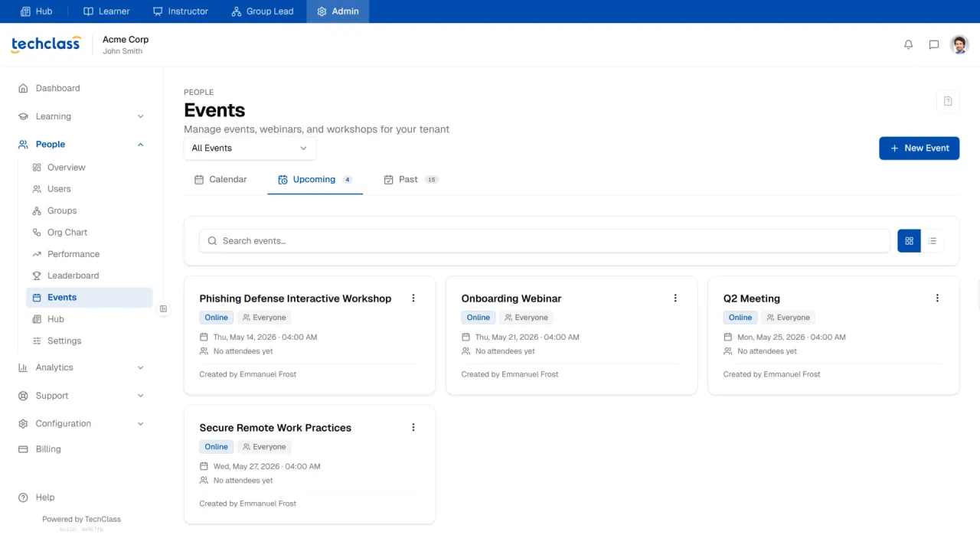Open options menu for Phishing Defense Interactive Workshop
Image resolution: width=980 pixels, height=551 pixels.
[x=413, y=298]
